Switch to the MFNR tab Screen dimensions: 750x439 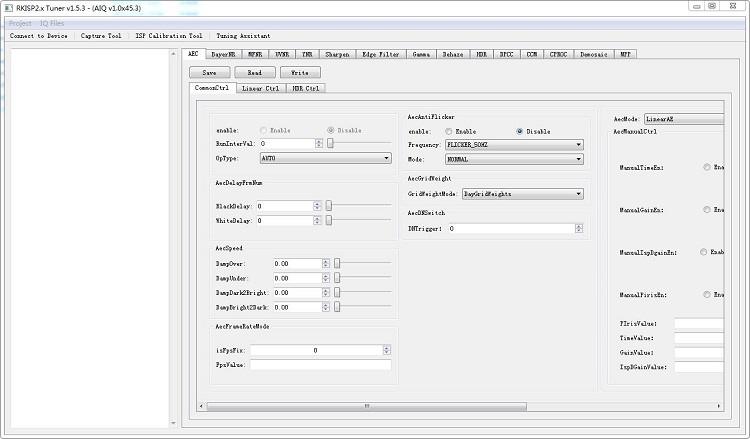tap(255, 55)
